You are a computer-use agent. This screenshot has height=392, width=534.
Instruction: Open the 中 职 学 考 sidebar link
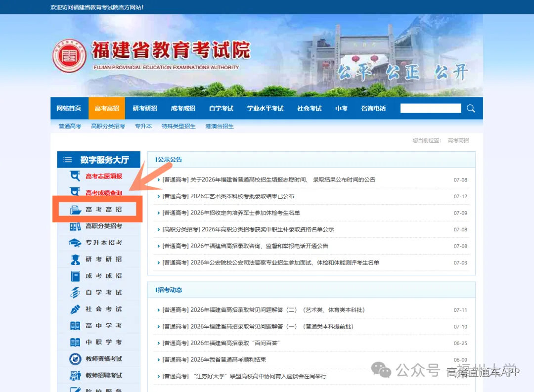(103, 342)
